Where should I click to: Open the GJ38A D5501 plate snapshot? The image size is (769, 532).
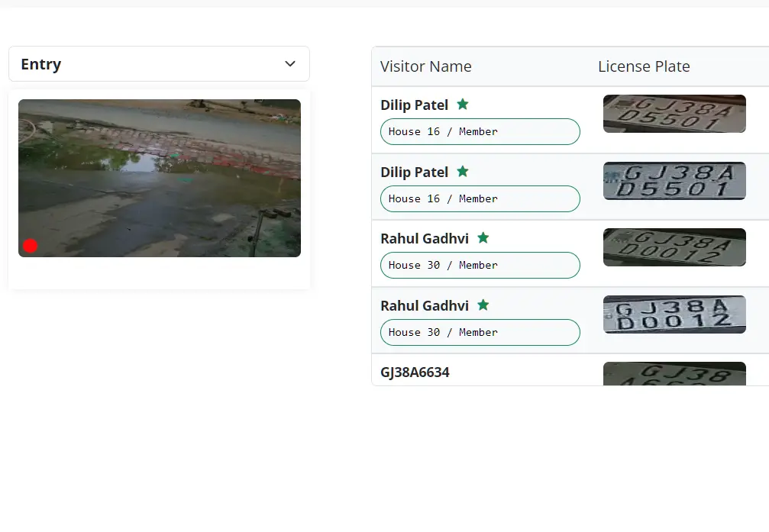[674, 113]
